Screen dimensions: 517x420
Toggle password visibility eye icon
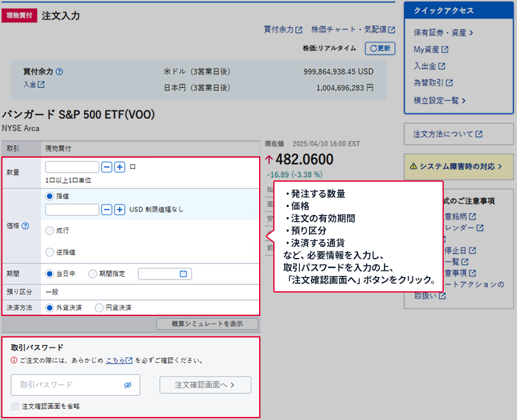click(x=127, y=385)
